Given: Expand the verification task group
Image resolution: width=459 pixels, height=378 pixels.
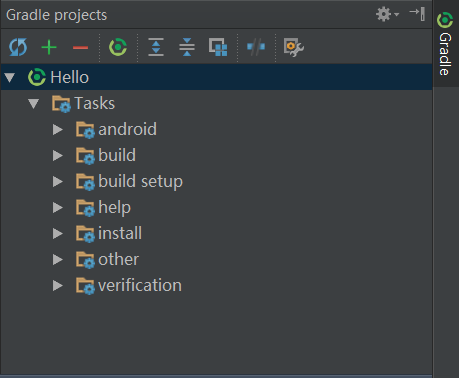Looking at the screenshot, I should point(58,285).
